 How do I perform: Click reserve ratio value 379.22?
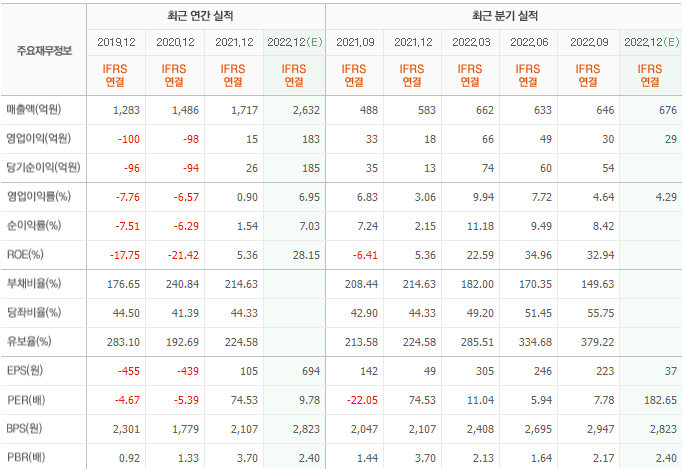pyautogui.click(x=598, y=343)
